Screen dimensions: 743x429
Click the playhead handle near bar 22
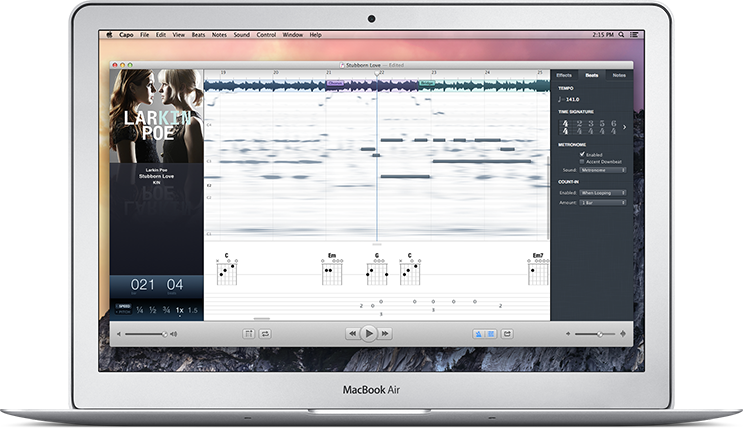[x=377, y=74]
